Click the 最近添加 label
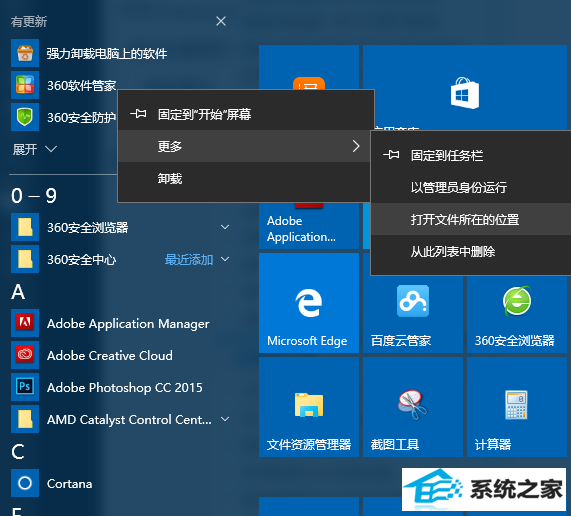Viewport: 571px width, 516px height. click(x=189, y=260)
